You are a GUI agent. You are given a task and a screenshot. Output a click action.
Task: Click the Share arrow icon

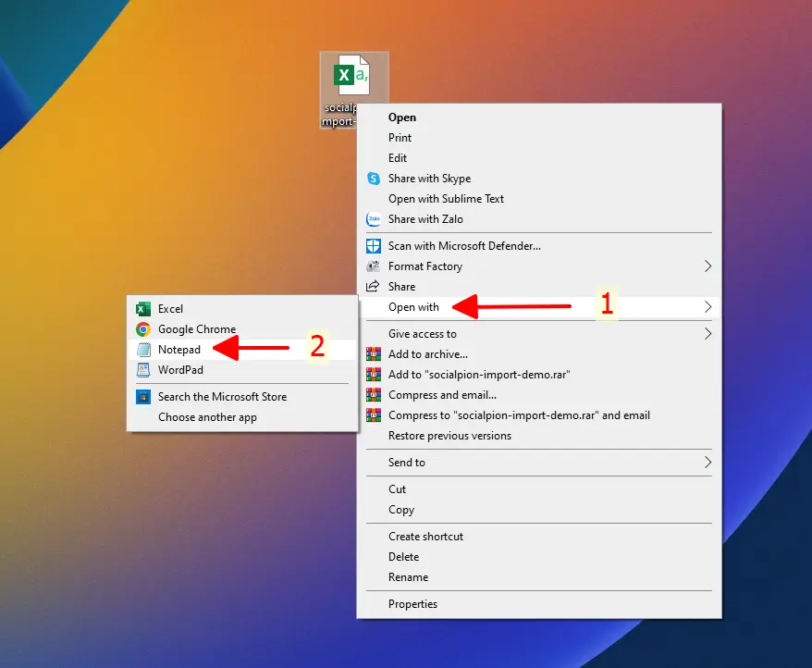pyautogui.click(x=373, y=286)
